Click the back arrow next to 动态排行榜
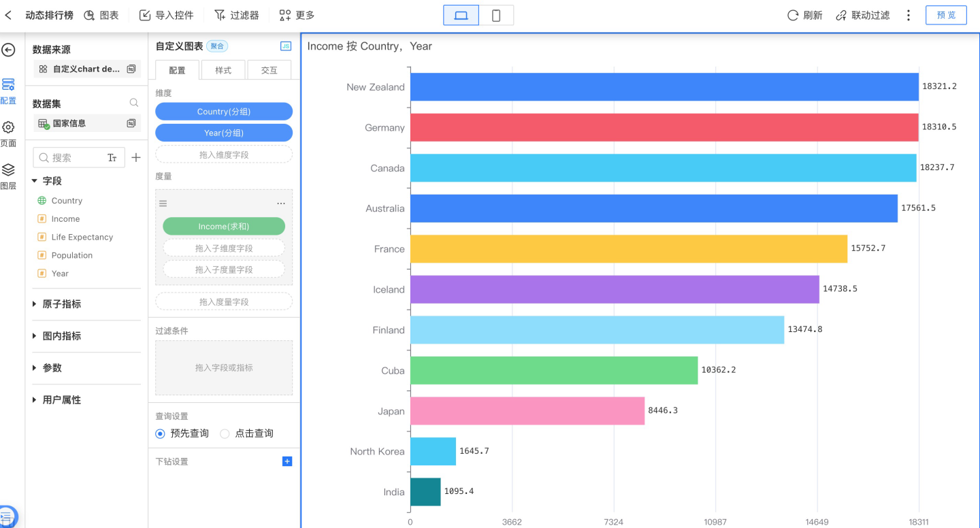 (x=9, y=15)
